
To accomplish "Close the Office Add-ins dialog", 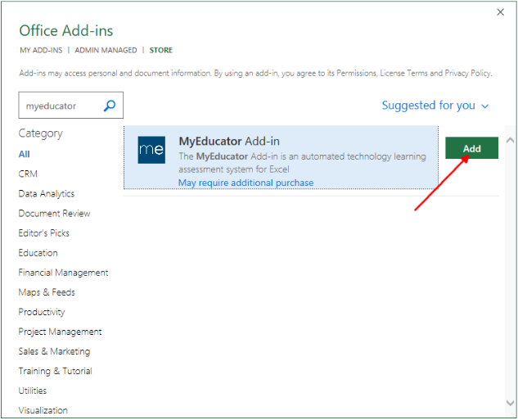I will (x=500, y=12).
